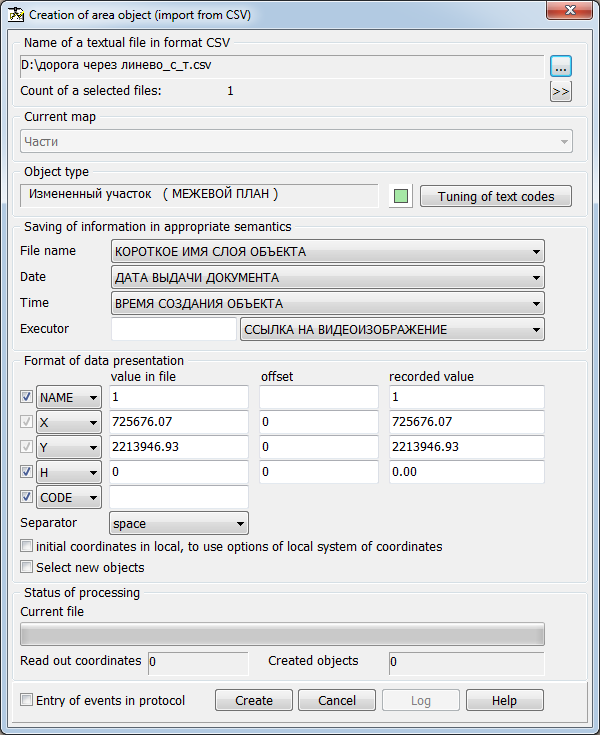Enable Select new objects checkbox
Image resolution: width=600 pixels, height=735 pixels.
pos(26,567)
